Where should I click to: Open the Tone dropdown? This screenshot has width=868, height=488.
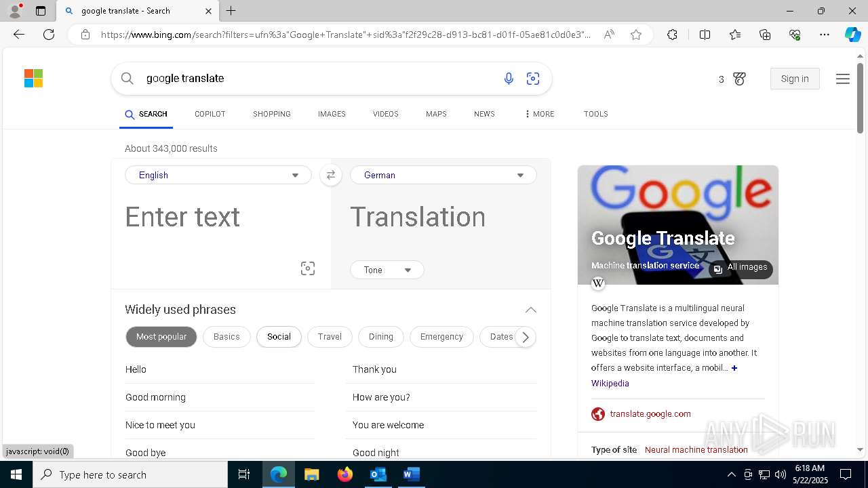(387, 270)
